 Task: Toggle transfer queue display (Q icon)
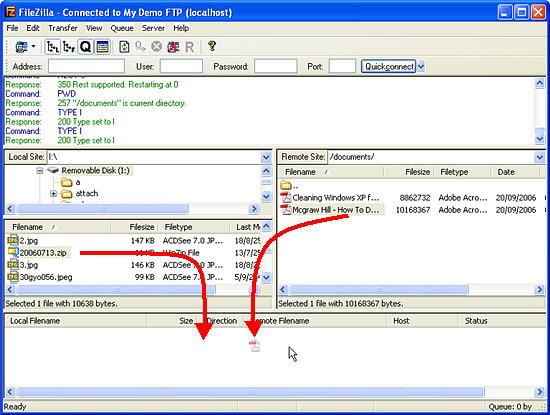[x=86, y=47]
